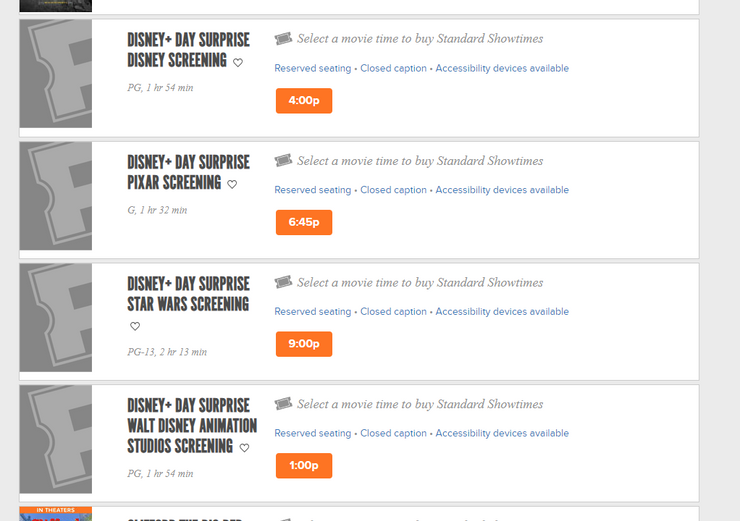This screenshot has height=521, width=740.
Task: Open the Disney+ Day Surprise Star Wars Screening title
Action: click(188, 293)
